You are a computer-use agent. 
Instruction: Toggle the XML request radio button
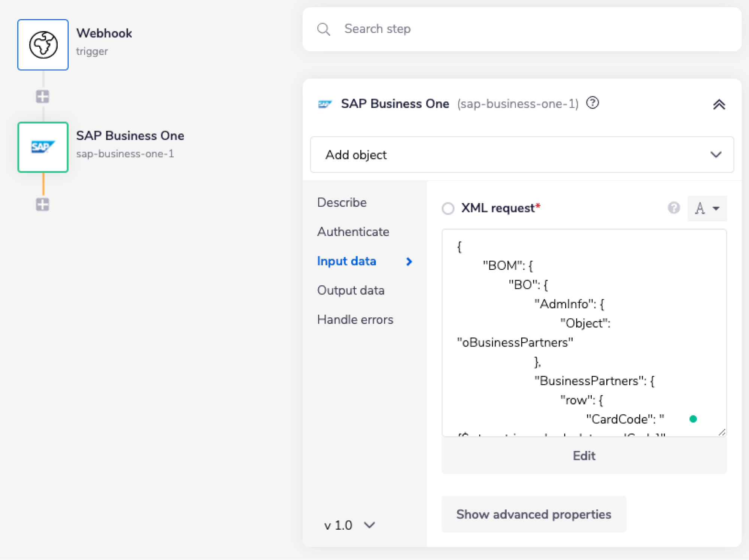448,208
